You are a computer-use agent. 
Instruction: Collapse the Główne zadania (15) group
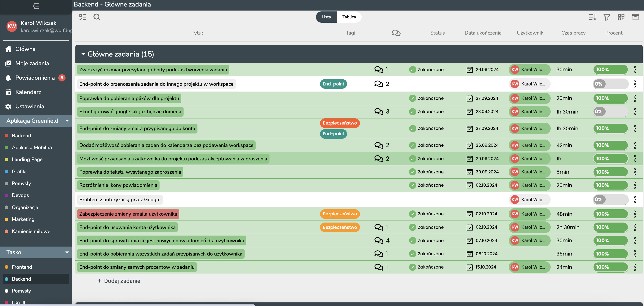pos(83,54)
